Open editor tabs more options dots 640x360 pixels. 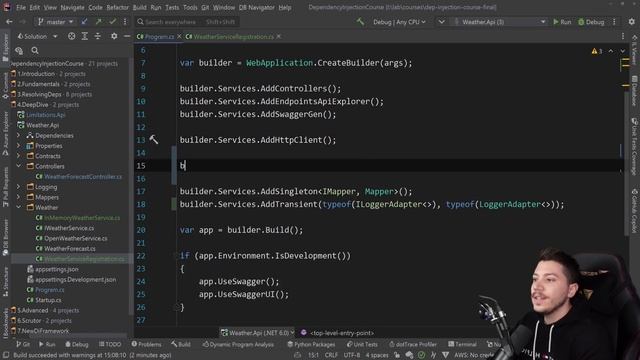[x=623, y=37]
